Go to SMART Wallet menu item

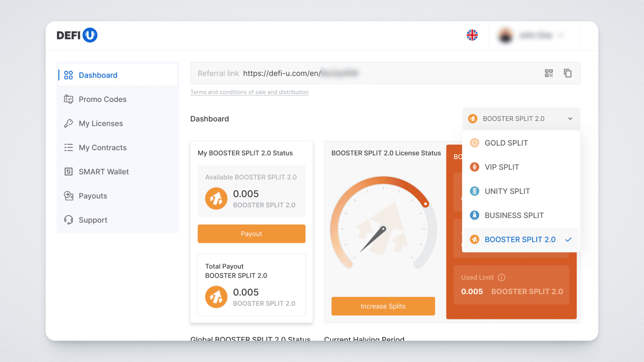[103, 172]
